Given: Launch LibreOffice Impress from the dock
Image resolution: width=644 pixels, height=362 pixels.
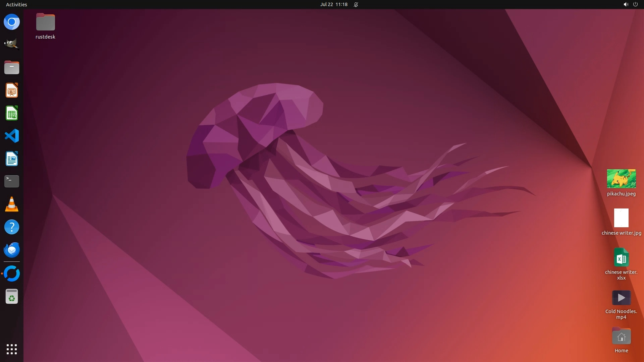Looking at the screenshot, I should pos(12,90).
